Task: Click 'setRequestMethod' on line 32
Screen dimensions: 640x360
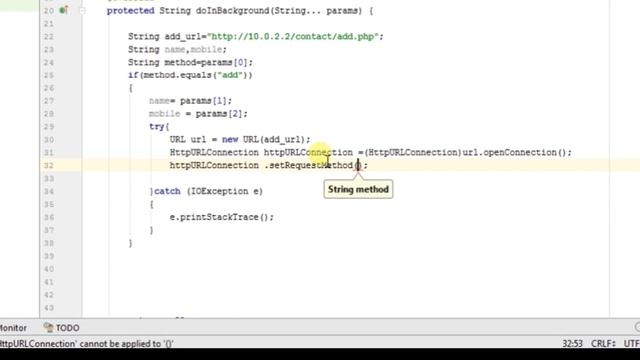Action: tap(311, 165)
